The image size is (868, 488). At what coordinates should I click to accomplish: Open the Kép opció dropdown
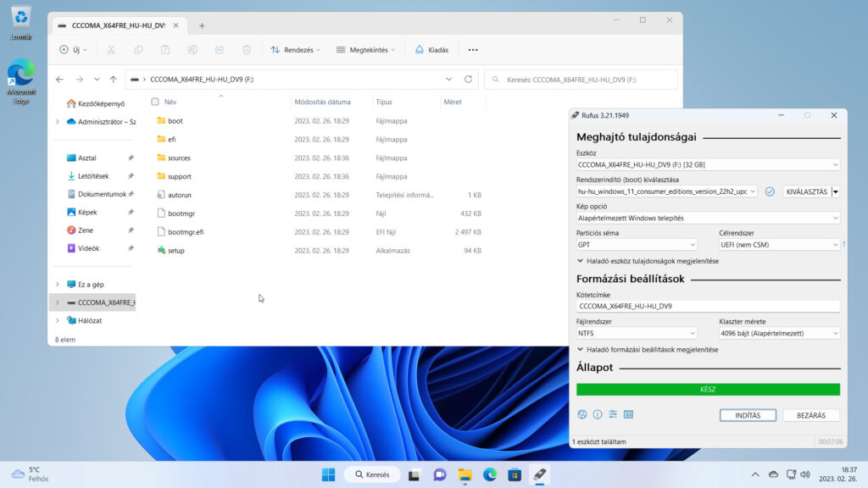click(x=708, y=218)
